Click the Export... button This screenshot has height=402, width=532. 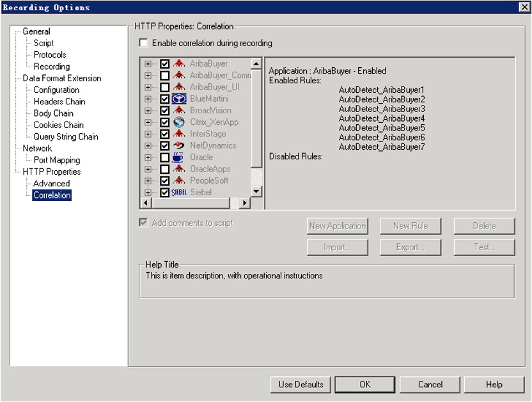pyautogui.click(x=411, y=247)
